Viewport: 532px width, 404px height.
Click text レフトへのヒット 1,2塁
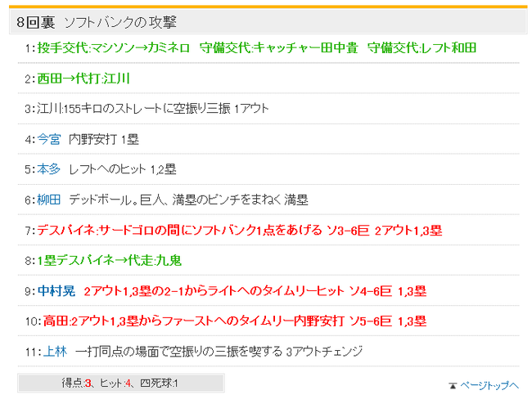(x=123, y=169)
